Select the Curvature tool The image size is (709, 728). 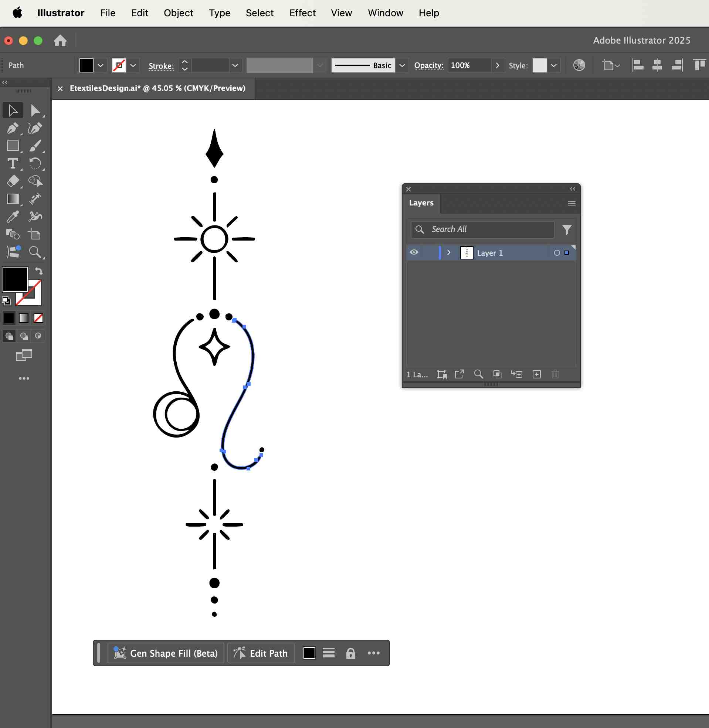point(35,128)
